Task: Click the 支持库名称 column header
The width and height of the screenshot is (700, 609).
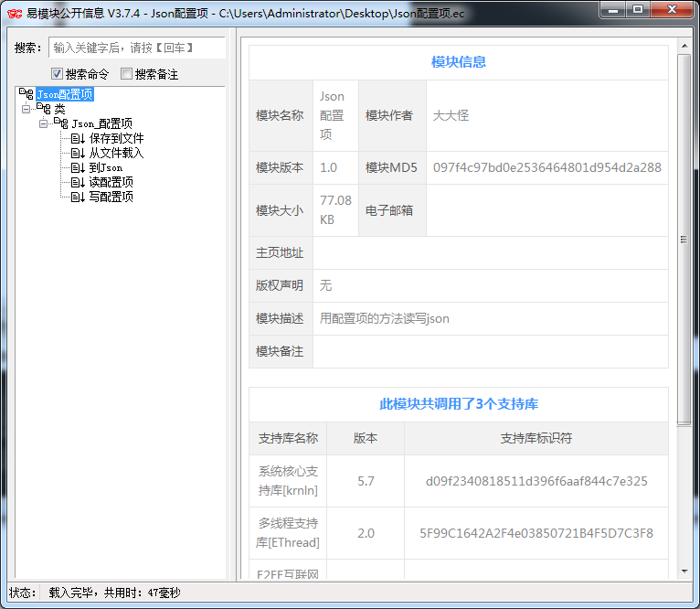Action: click(x=288, y=438)
